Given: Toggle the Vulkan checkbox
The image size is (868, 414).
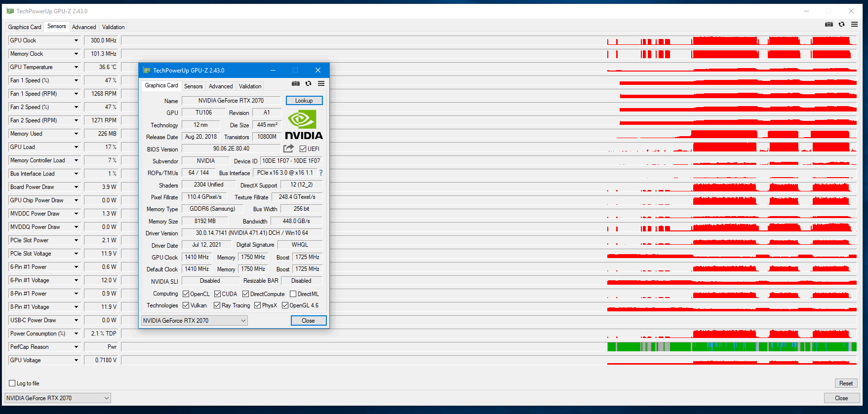Looking at the screenshot, I should click(x=186, y=305).
